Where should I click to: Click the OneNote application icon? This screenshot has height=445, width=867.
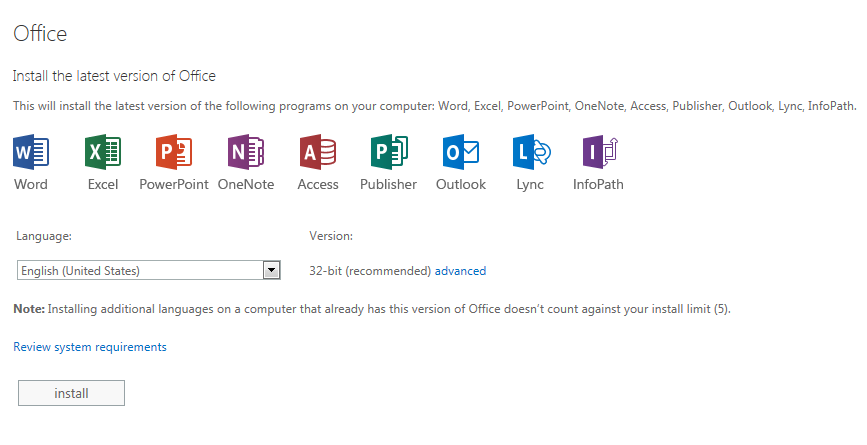[x=246, y=152]
